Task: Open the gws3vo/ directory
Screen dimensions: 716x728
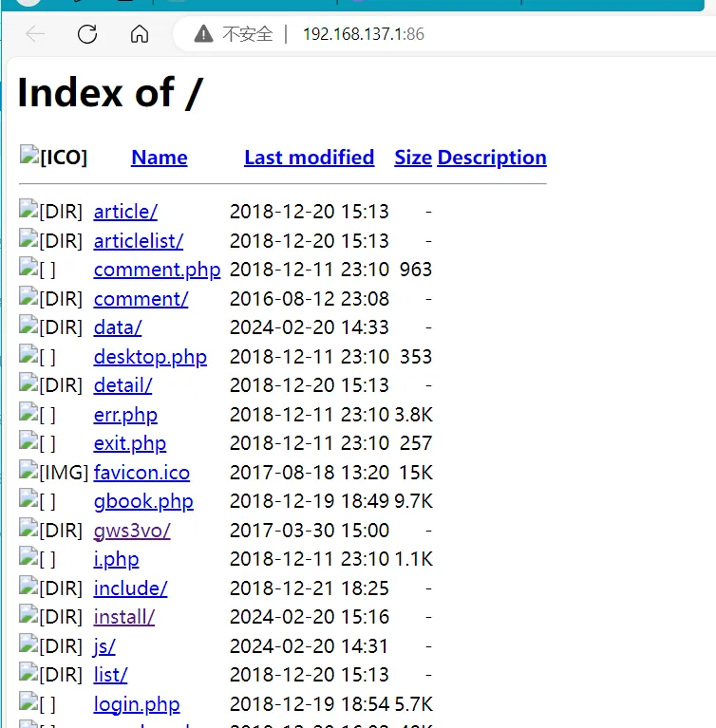Action: (x=131, y=531)
